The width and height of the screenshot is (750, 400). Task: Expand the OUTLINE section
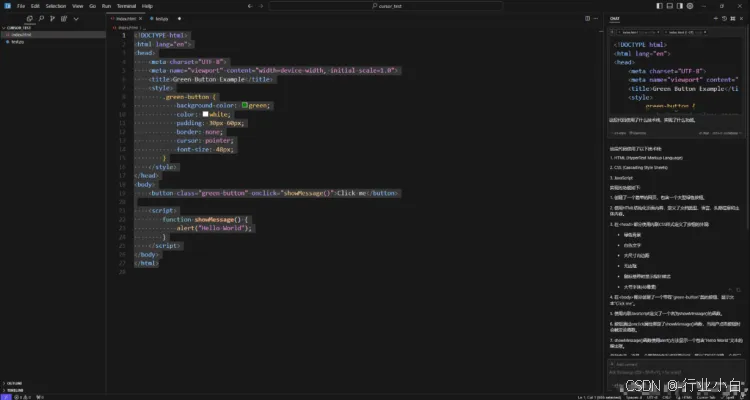[53, 383]
